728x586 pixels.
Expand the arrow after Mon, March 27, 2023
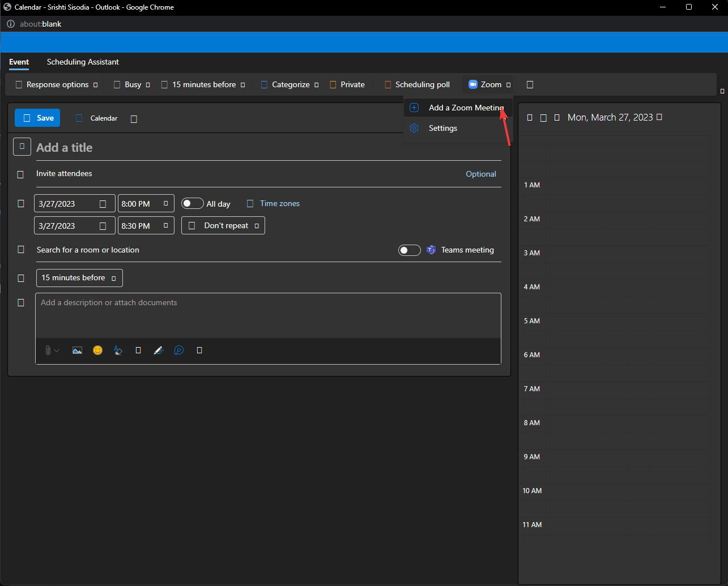pyautogui.click(x=659, y=117)
